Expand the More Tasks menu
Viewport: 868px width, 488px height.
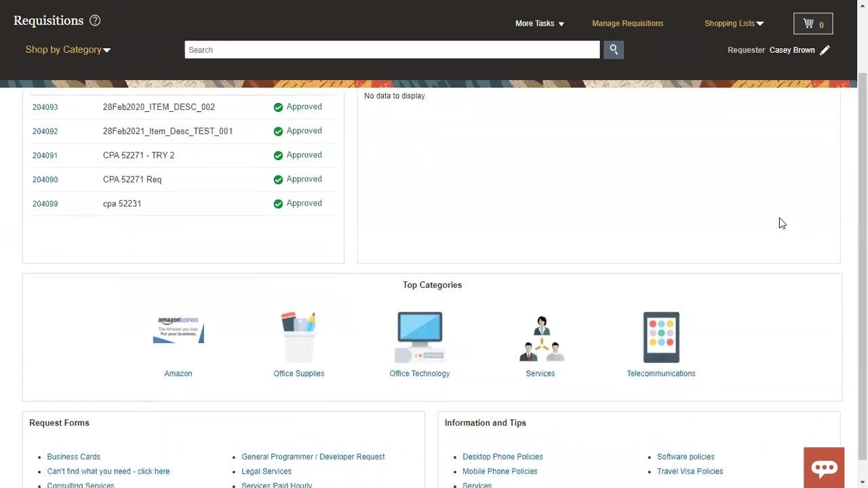point(540,24)
